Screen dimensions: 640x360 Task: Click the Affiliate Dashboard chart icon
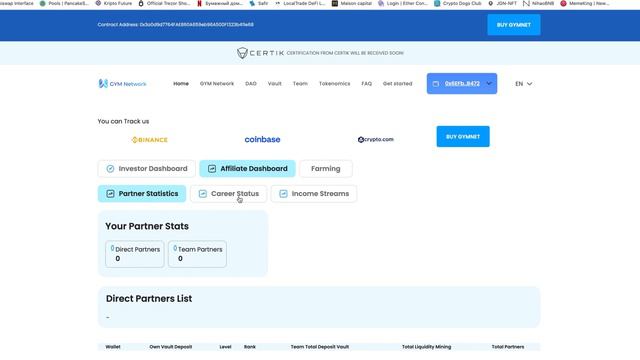212,169
